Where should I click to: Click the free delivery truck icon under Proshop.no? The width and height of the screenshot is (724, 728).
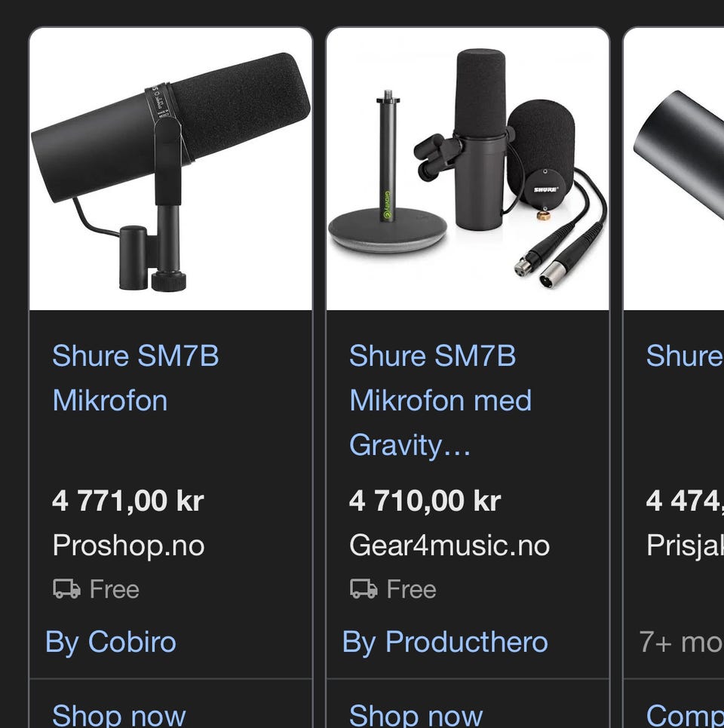coord(67,588)
